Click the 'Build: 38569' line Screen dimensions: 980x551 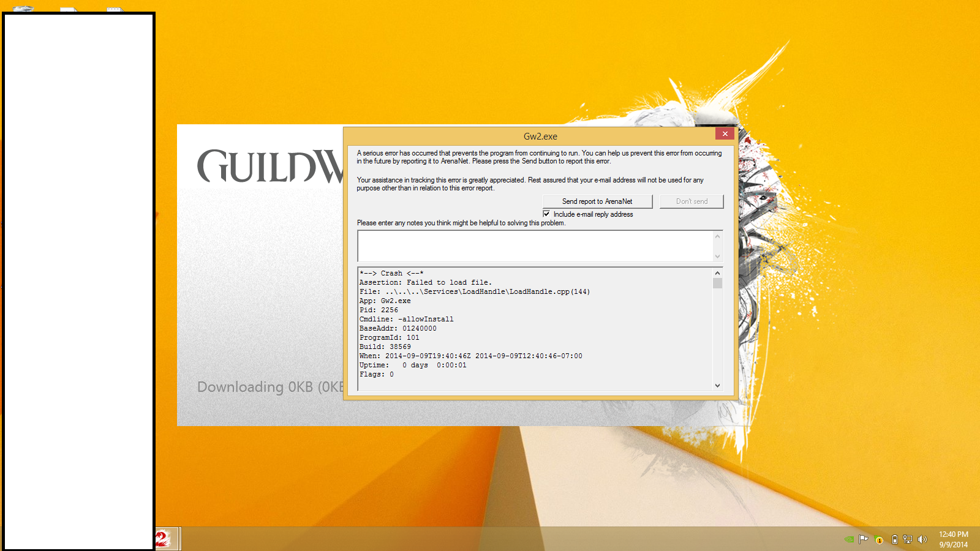385,347
